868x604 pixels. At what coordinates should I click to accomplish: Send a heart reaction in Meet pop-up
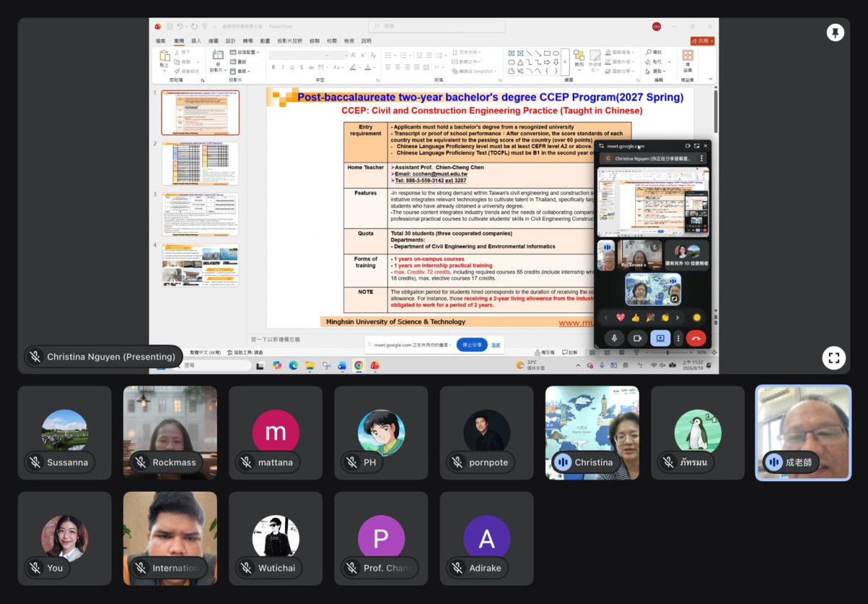click(620, 317)
